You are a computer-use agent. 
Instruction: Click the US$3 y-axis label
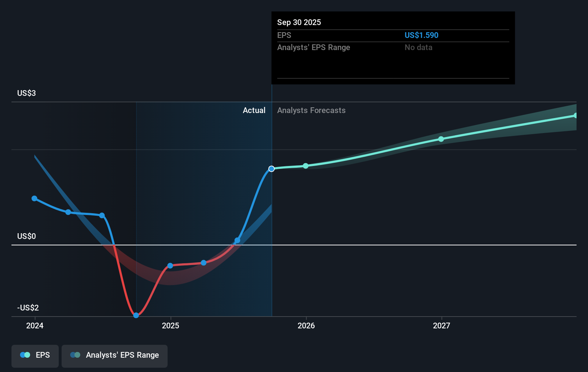point(26,93)
